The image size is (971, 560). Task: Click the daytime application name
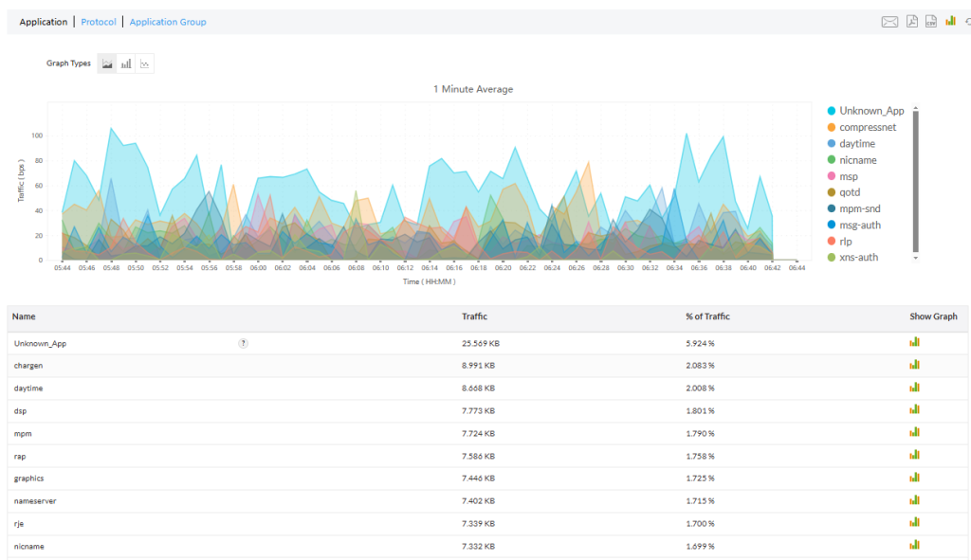28,388
